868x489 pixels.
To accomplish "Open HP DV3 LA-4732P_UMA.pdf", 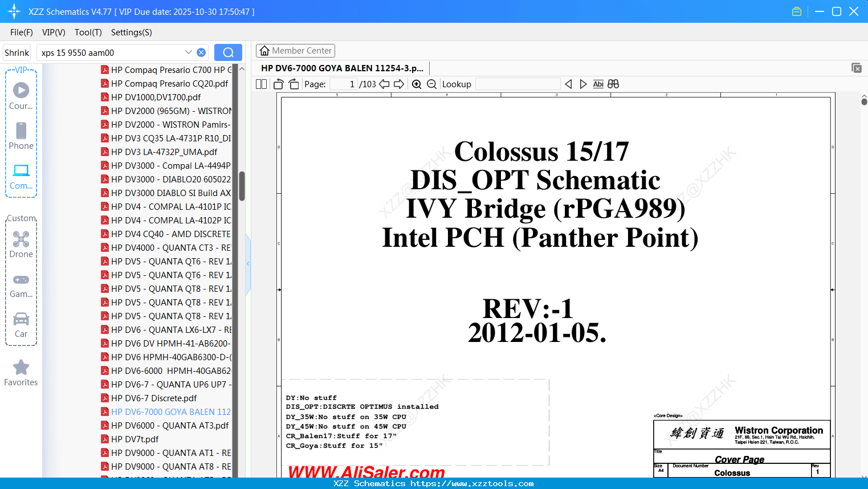I will tap(159, 152).
